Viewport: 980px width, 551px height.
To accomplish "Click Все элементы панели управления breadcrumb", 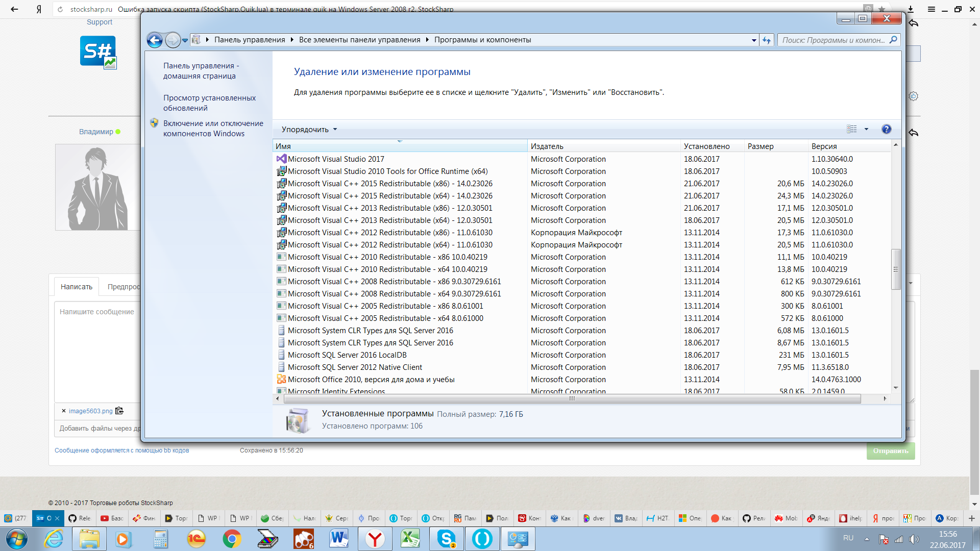I will (x=360, y=40).
